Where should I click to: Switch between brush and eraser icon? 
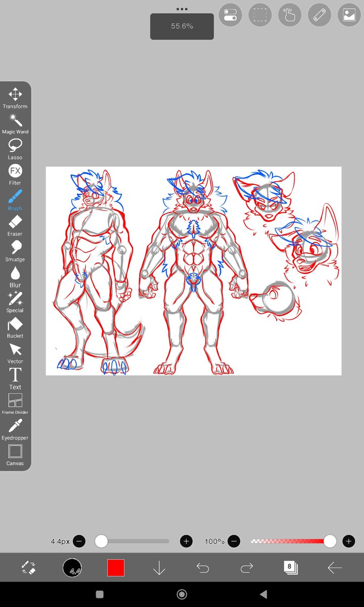(x=29, y=568)
